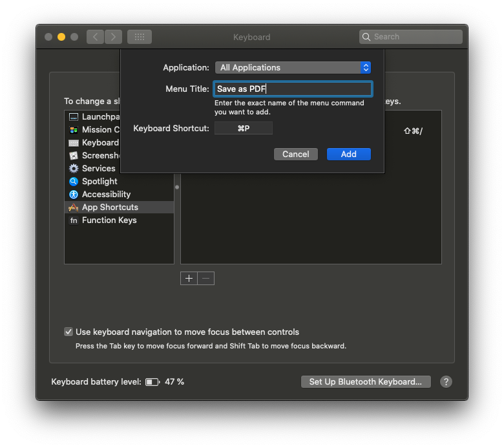Click the Add button

pyautogui.click(x=349, y=154)
